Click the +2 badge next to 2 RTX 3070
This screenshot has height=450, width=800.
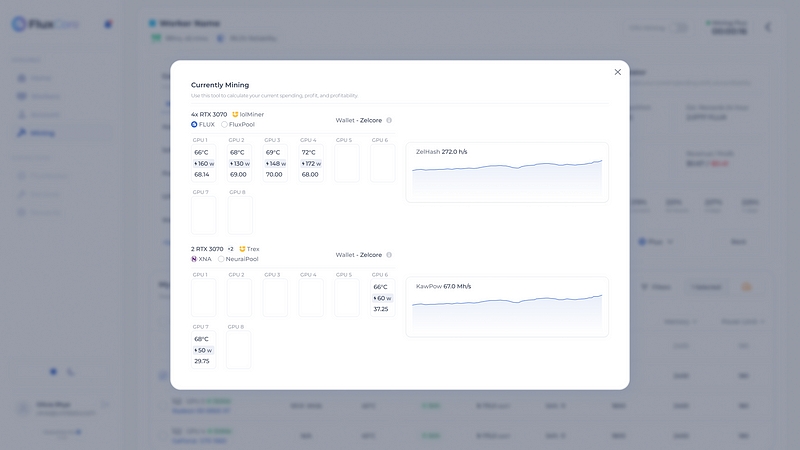pyautogui.click(x=230, y=249)
